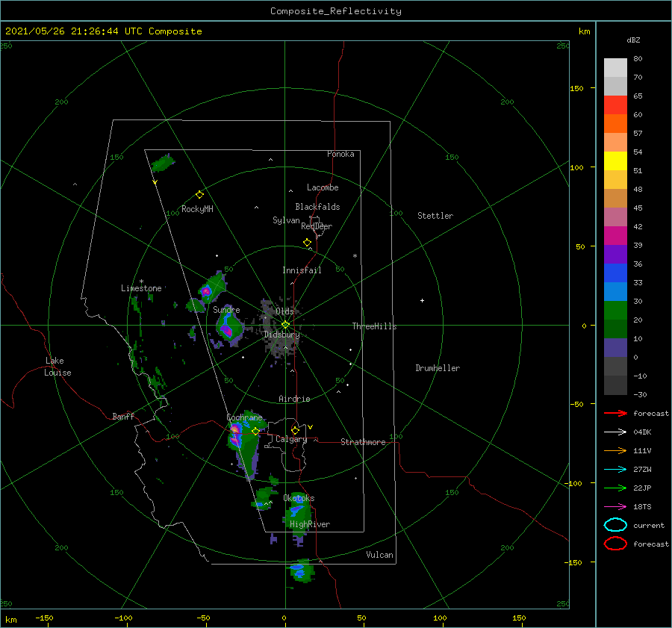Select the magenta 18TS arrow legend entry

point(615,507)
